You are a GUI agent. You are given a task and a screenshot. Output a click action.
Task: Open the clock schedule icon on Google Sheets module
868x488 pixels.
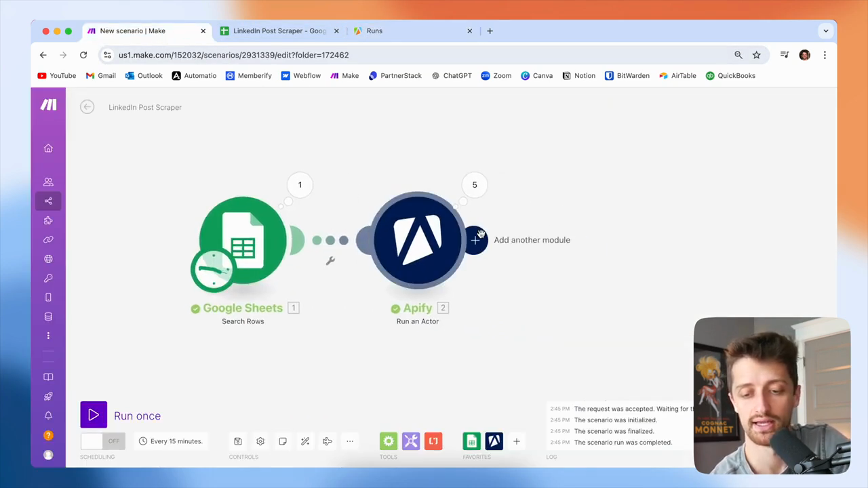tap(213, 270)
